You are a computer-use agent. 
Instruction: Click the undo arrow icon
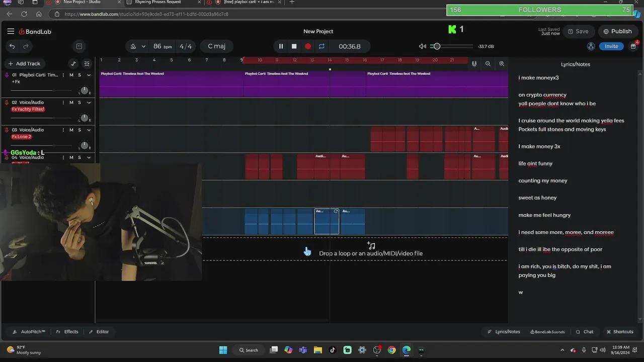coord(12,46)
